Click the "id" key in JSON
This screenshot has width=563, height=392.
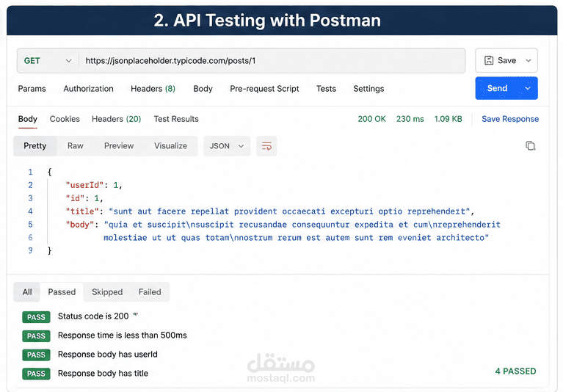[x=75, y=198]
